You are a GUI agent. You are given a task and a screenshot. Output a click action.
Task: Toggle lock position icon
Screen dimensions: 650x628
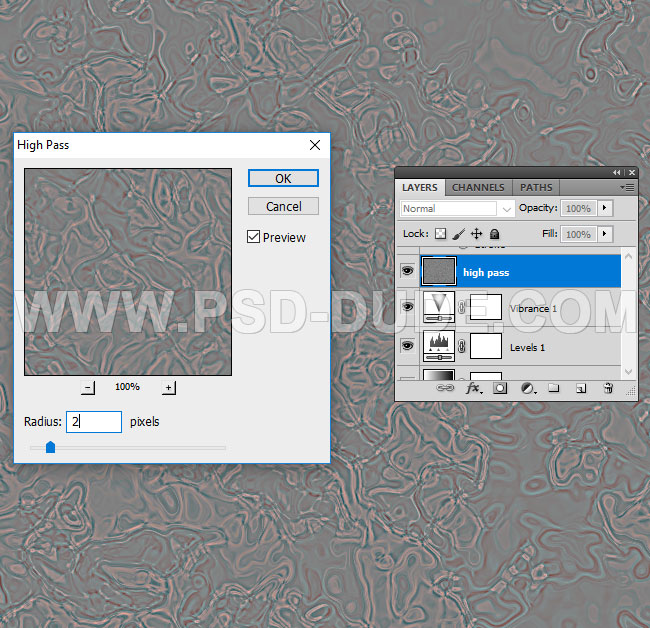coord(476,234)
